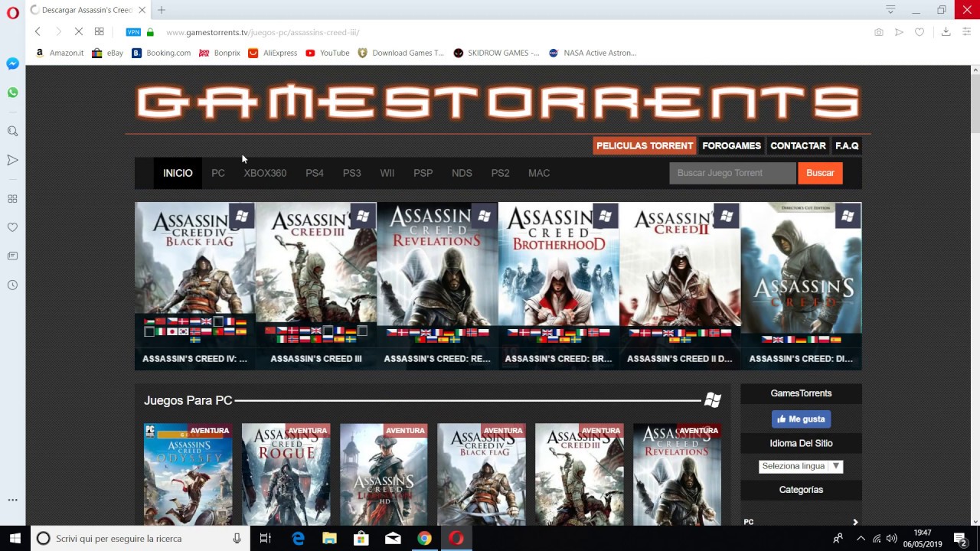The height and width of the screenshot is (551, 980).
Task: Click the Facebook Me gusta button
Action: [801, 419]
